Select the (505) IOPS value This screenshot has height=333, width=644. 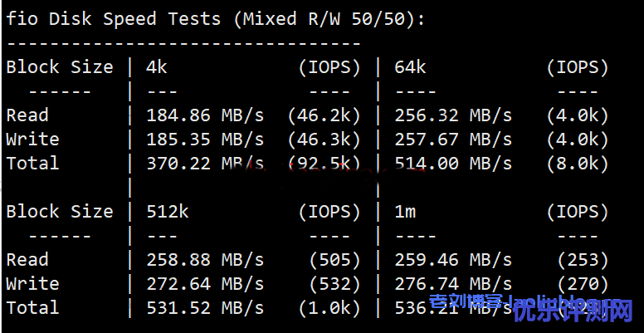(x=334, y=260)
